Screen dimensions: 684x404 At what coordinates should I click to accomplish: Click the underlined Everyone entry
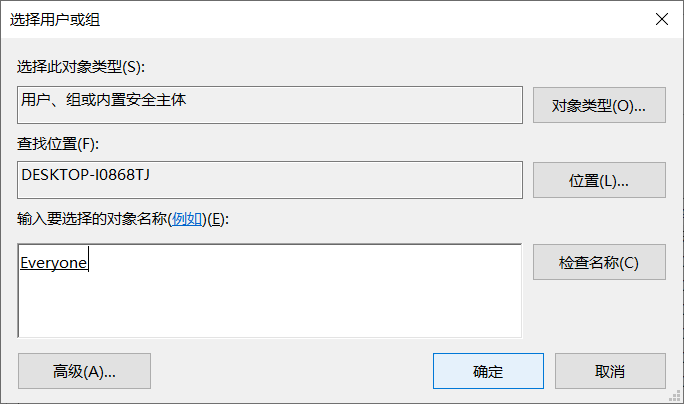point(53,262)
